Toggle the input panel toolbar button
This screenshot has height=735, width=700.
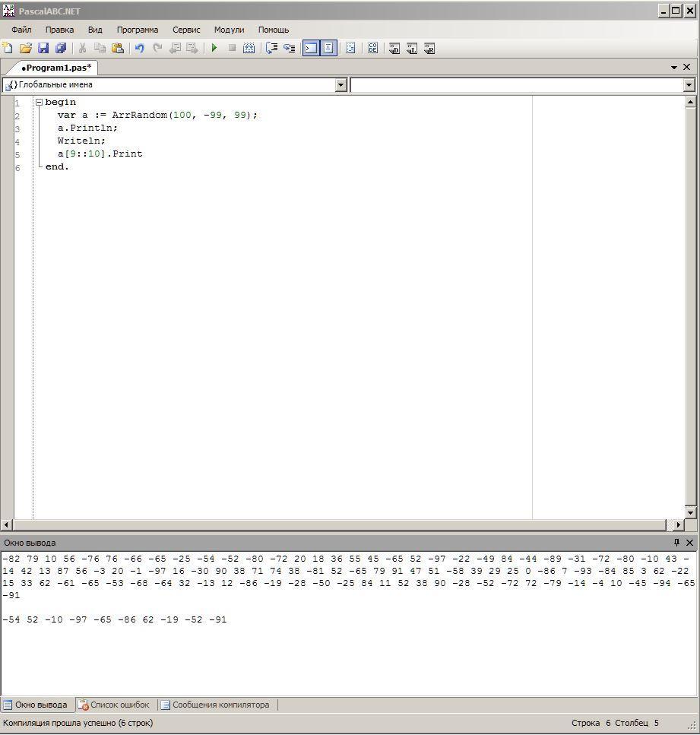click(328, 48)
